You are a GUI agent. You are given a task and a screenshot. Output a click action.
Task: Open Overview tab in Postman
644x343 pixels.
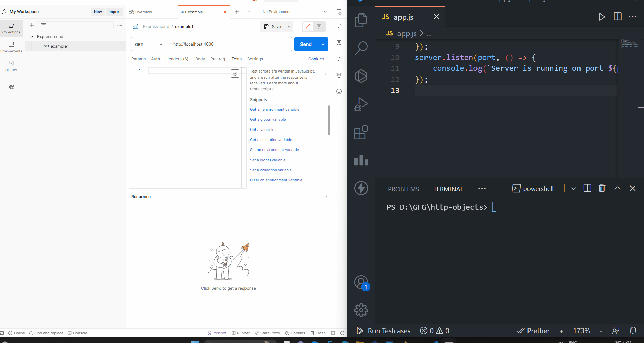click(x=140, y=12)
